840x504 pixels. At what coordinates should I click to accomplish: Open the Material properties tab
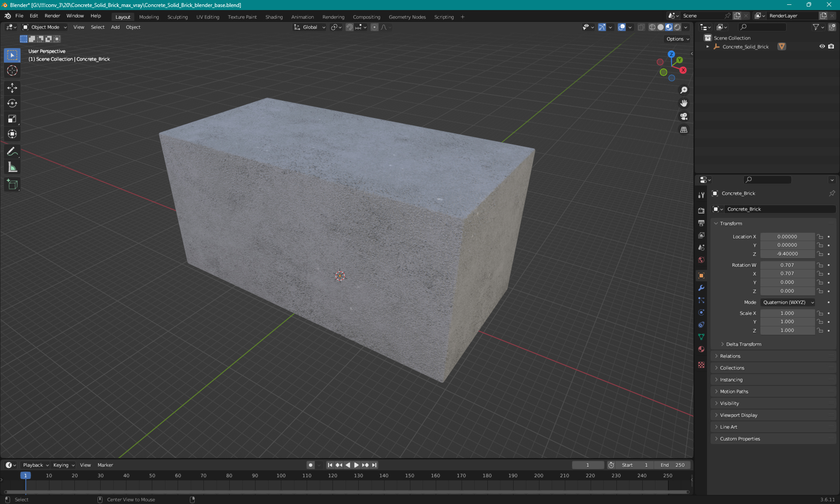coord(701,349)
